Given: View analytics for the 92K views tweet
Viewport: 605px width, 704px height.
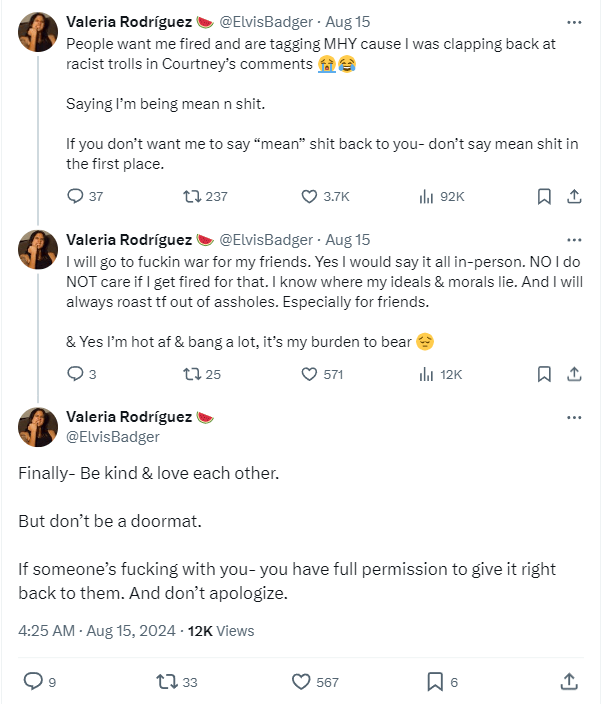Looking at the screenshot, I should click(425, 196).
